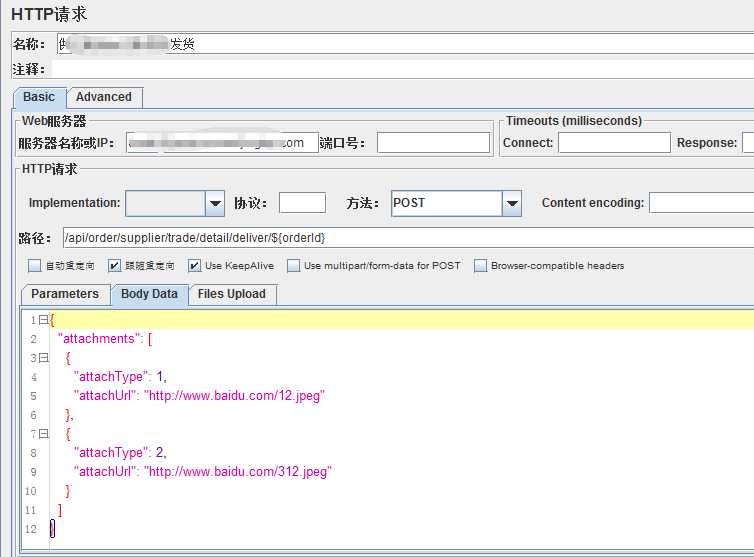Click the port number (端口号) field
Viewport: 754px width, 557px height.
[433, 143]
